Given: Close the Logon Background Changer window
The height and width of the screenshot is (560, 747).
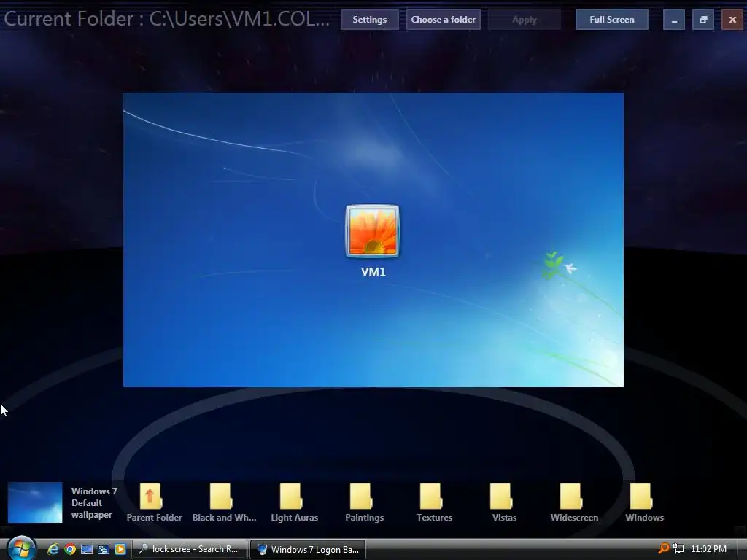Looking at the screenshot, I should pos(732,20).
